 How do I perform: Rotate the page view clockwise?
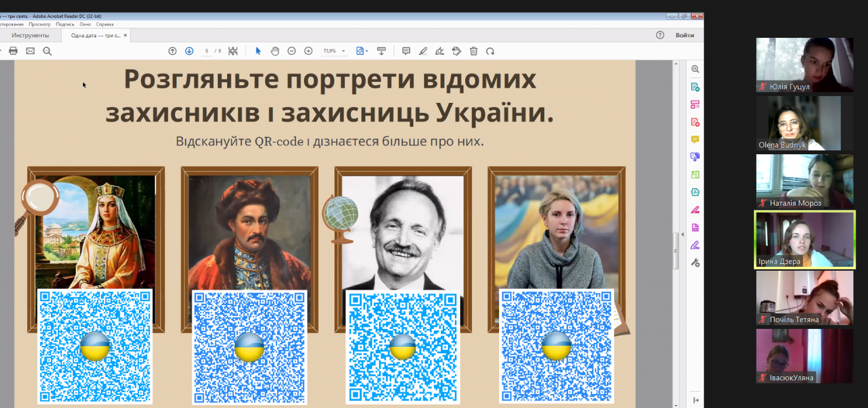[490, 51]
